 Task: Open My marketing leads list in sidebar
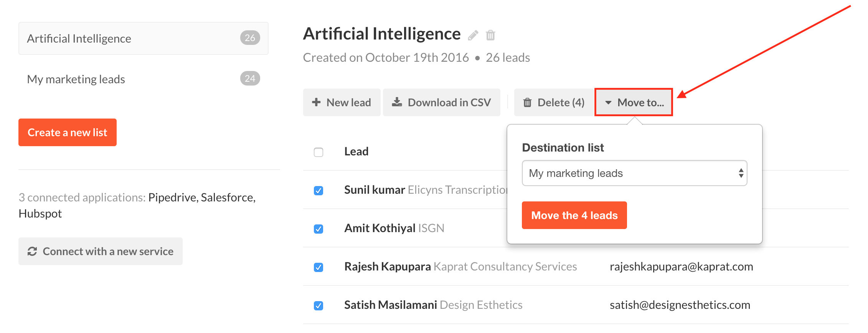coord(143,79)
